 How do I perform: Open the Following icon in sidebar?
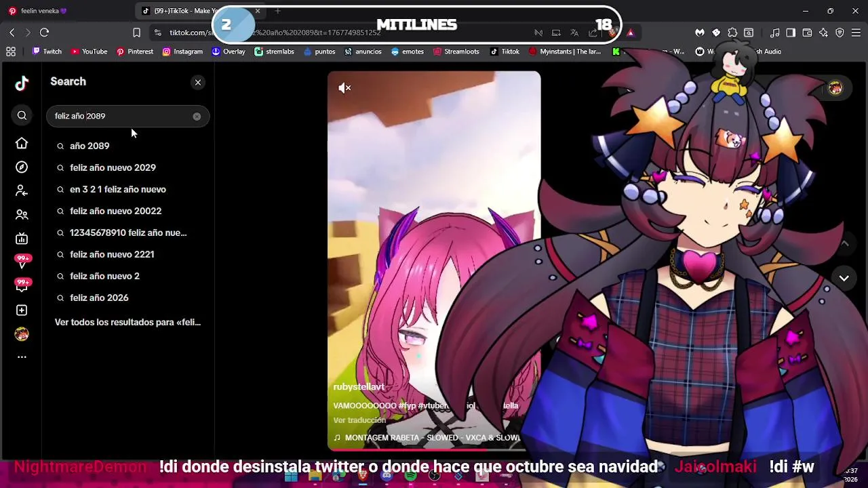coord(22,191)
